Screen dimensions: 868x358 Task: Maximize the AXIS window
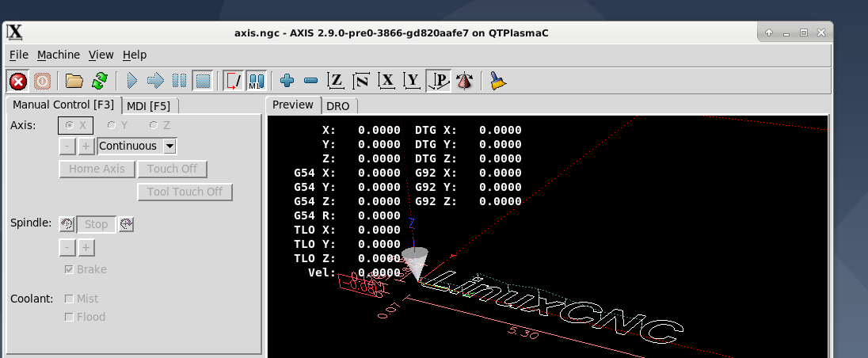tap(804, 32)
